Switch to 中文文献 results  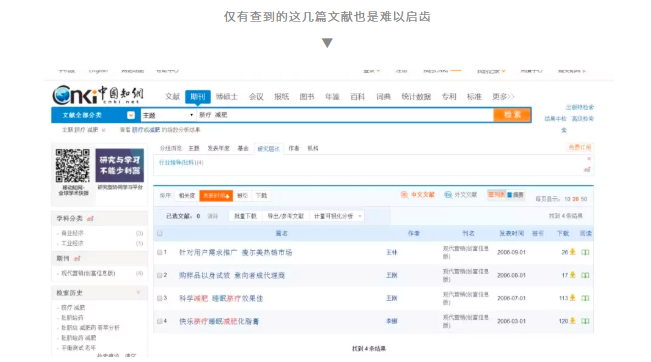coord(418,195)
